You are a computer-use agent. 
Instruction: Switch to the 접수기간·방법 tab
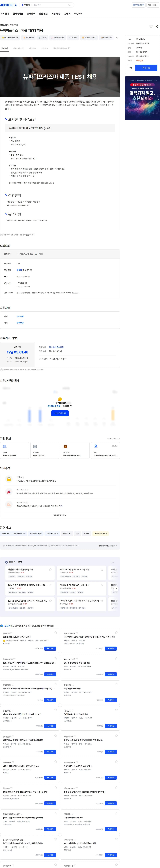point(18,48)
